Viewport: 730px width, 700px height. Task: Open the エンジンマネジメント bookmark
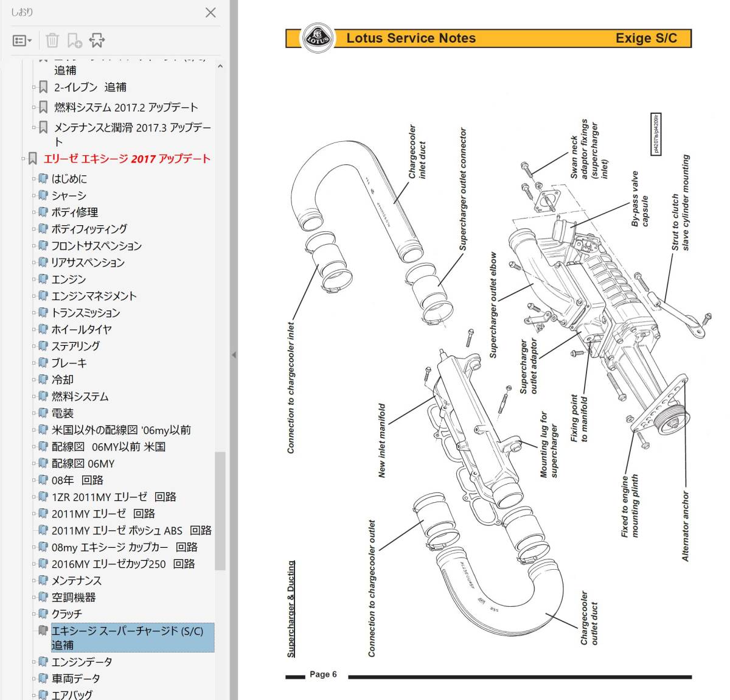(x=94, y=296)
